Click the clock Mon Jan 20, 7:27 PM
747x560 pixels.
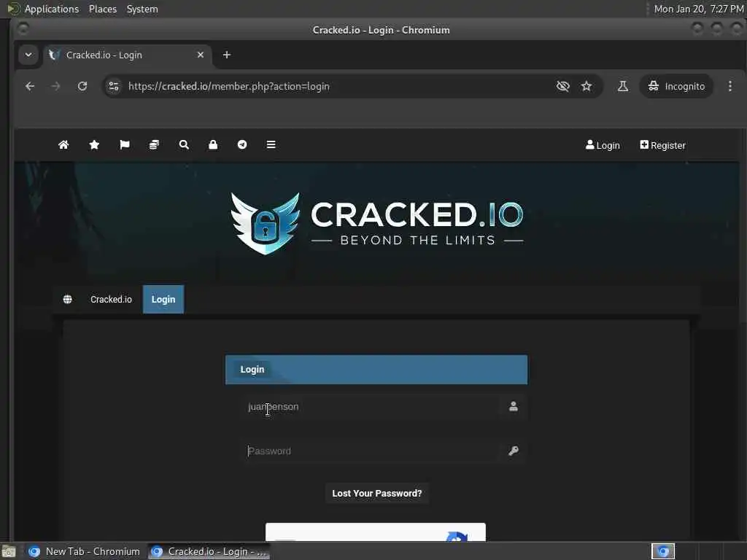698,9
